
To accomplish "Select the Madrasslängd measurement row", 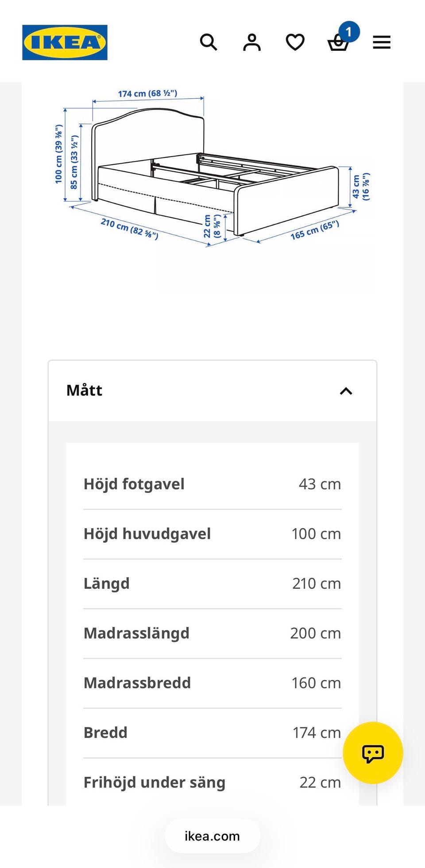I will [x=212, y=634].
